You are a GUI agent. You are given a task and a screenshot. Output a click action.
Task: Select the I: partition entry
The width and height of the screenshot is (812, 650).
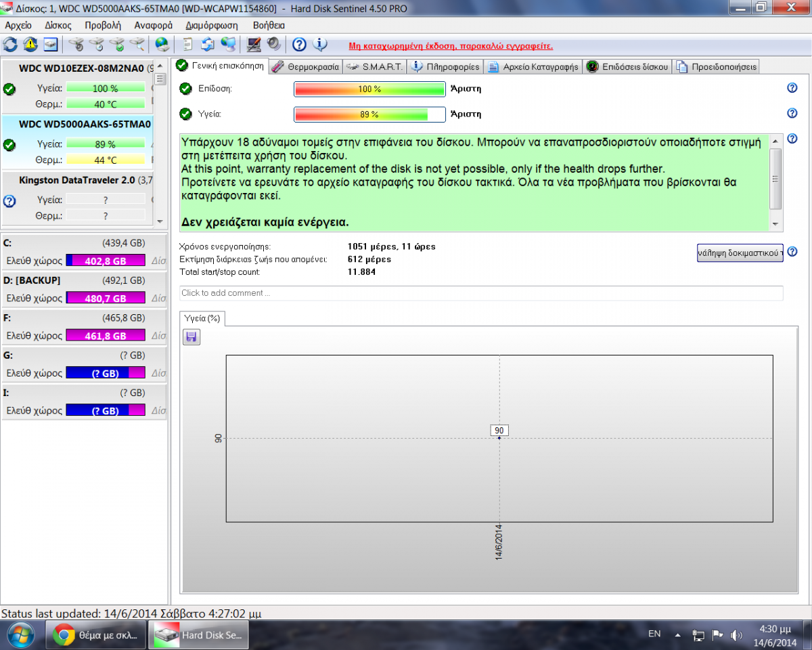84,402
